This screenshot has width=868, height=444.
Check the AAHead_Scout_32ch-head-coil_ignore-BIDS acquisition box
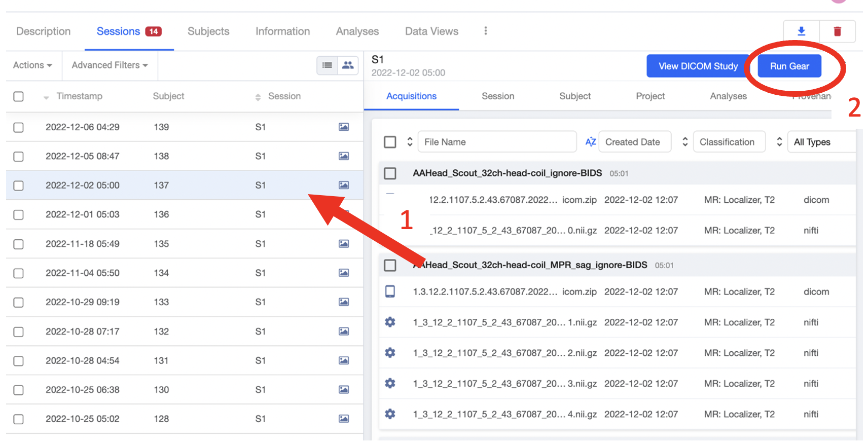pos(390,173)
